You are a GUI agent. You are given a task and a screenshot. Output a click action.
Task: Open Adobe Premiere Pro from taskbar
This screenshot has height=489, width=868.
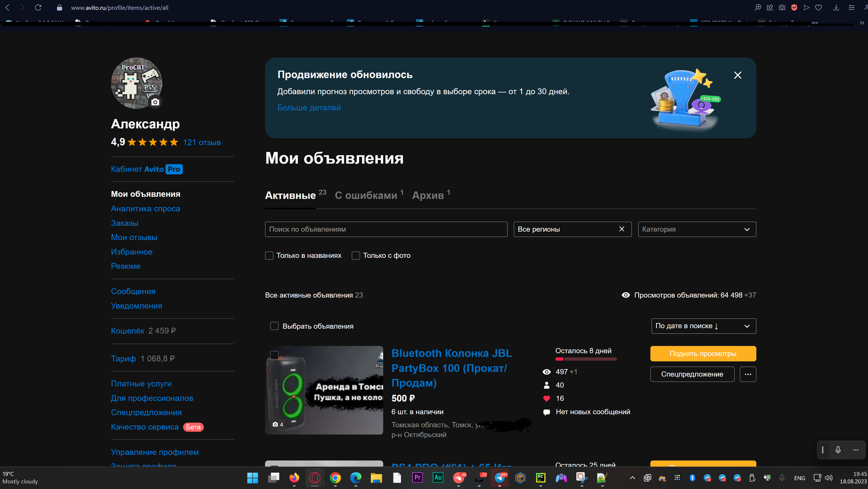pos(417,478)
